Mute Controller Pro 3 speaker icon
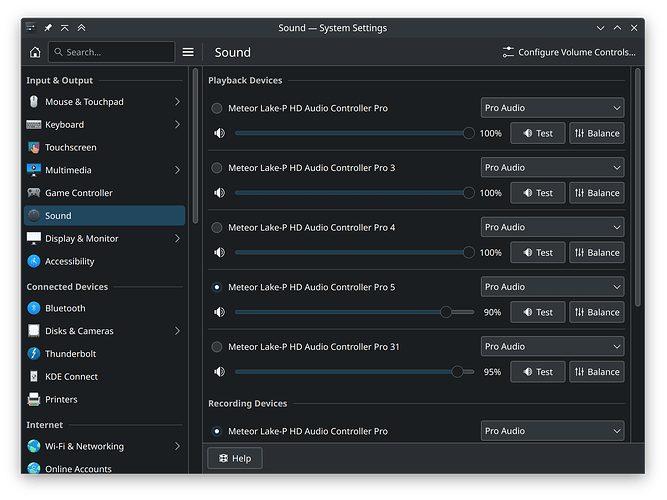Image resolution: width=667 pixels, height=500 pixels. pyautogui.click(x=219, y=193)
